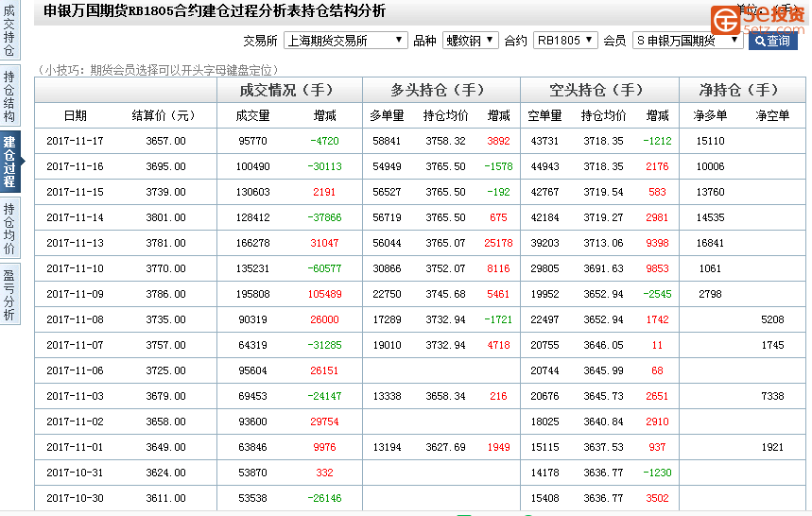Click the 空单量 column header
Screen dimensions: 812x516
point(544,115)
